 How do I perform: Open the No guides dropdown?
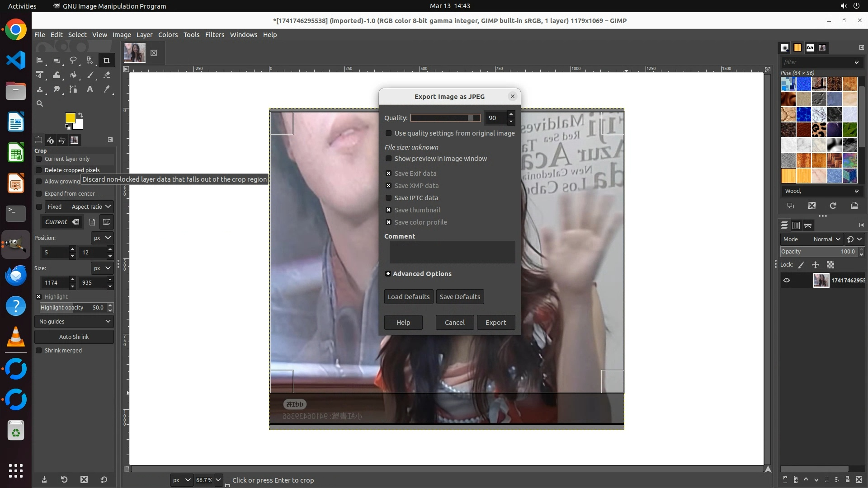tap(74, 321)
